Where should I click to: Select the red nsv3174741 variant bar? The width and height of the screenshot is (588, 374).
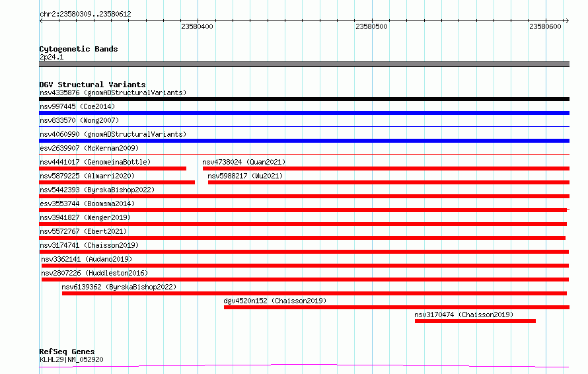[304, 252]
